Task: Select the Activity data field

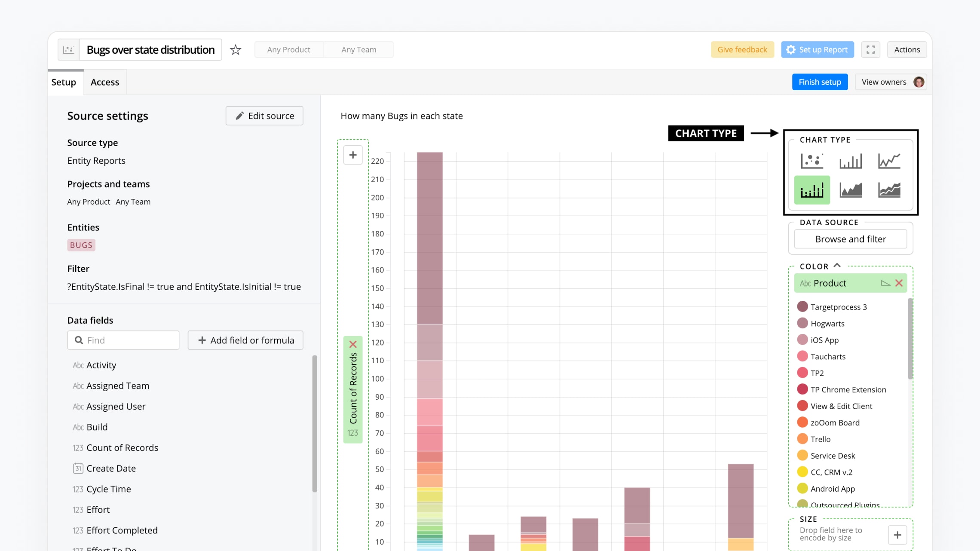Action: 101,365
